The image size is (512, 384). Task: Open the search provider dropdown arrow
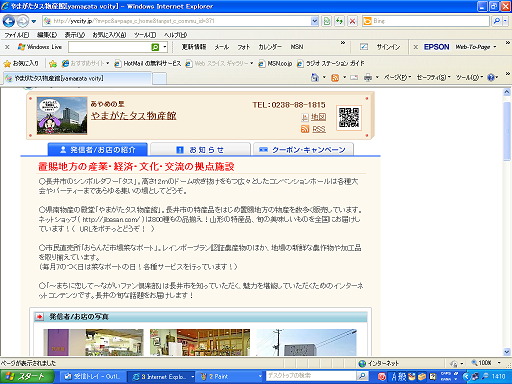tap(505, 21)
